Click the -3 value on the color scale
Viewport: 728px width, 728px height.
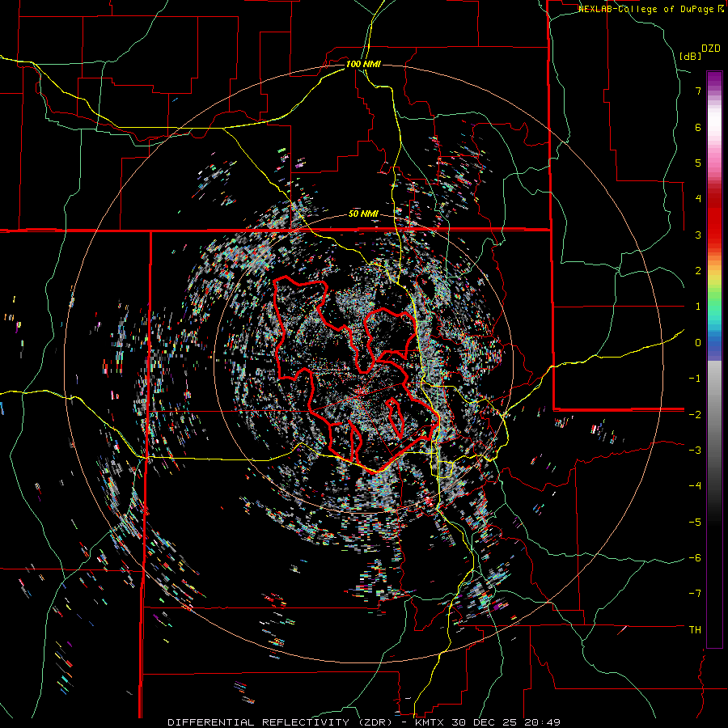(x=695, y=451)
